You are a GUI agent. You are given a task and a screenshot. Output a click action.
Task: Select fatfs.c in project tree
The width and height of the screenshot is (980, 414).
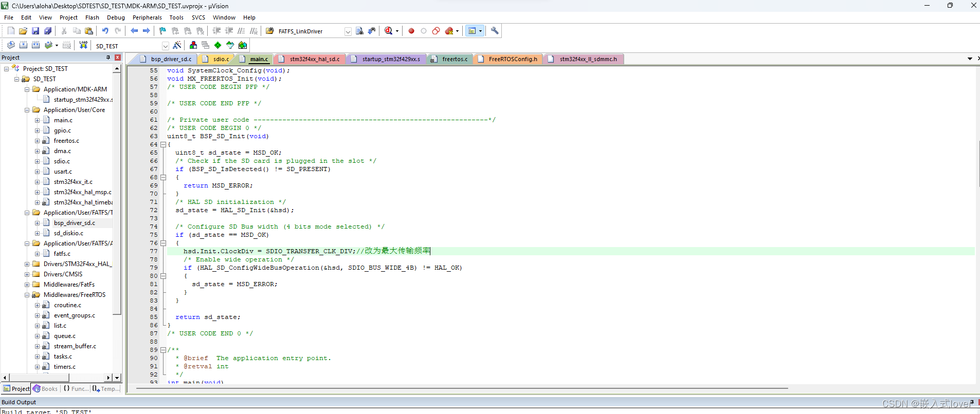click(62, 254)
